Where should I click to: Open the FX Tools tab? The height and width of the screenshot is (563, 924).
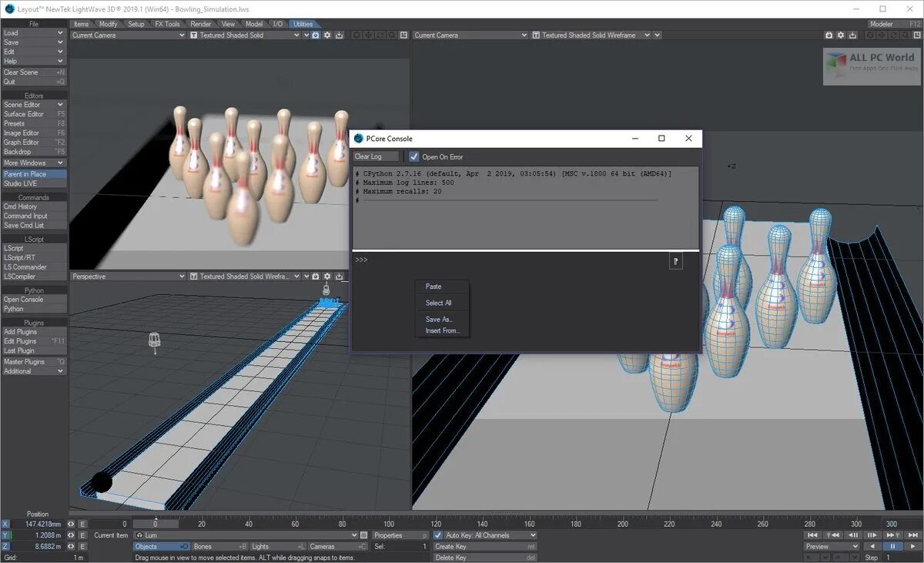[167, 24]
